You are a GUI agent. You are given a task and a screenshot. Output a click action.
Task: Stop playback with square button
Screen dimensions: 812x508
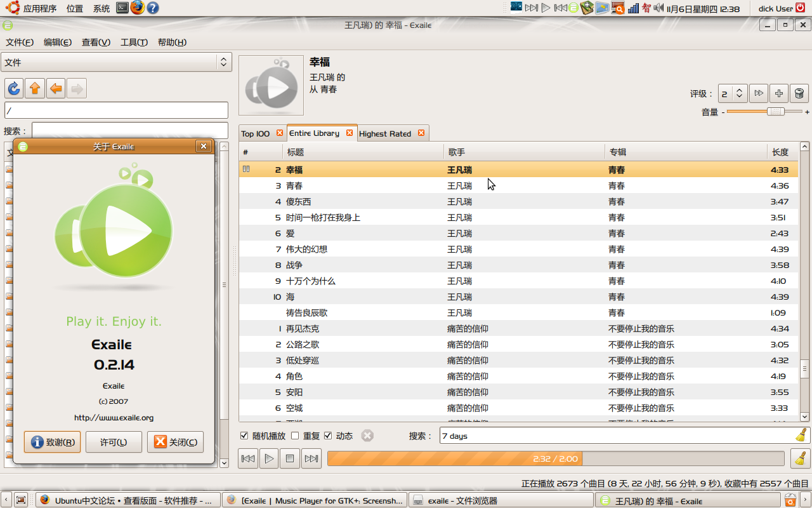(x=290, y=458)
